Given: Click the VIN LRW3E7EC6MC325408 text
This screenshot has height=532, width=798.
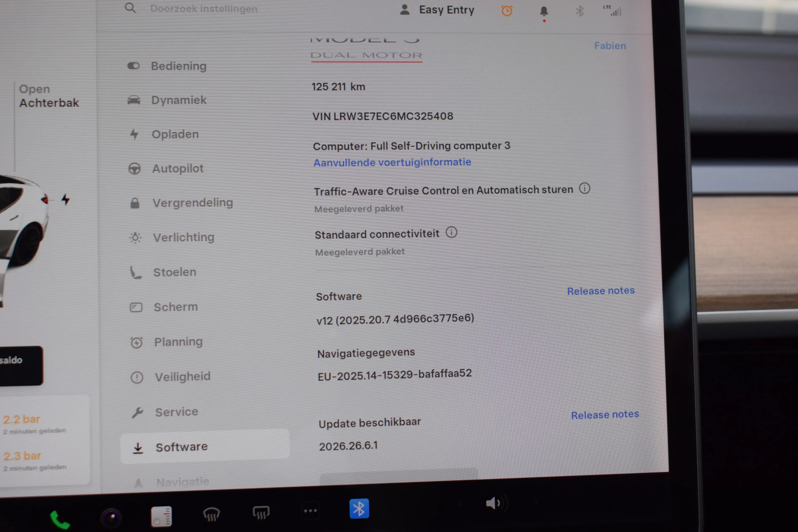Looking at the screenshot, I should pyautogui.click(x=383, y=116).
